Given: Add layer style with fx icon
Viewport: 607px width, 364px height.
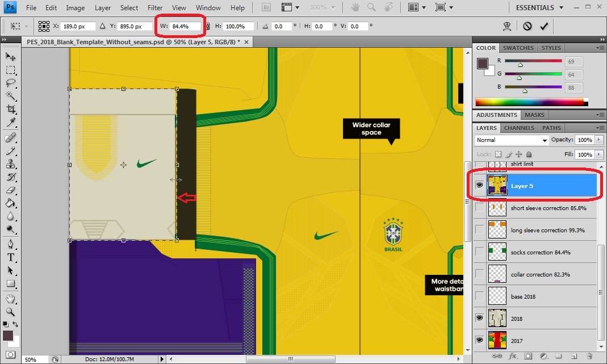Looking at the screenshot, I should pos(513,356).
